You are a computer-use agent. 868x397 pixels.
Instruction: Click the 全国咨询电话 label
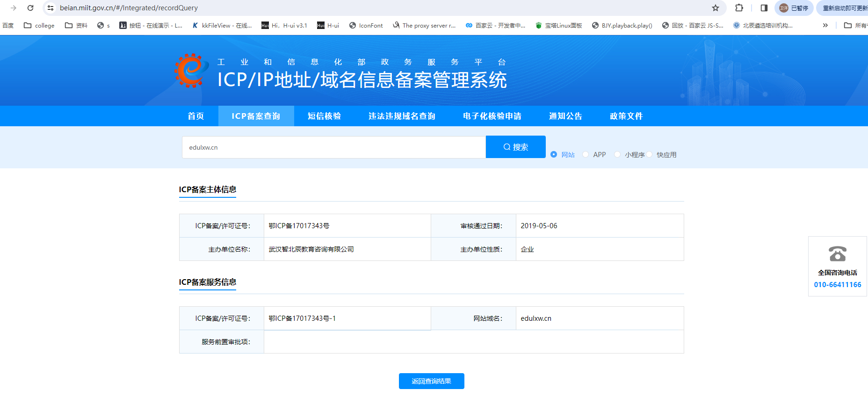pos(838,273)
